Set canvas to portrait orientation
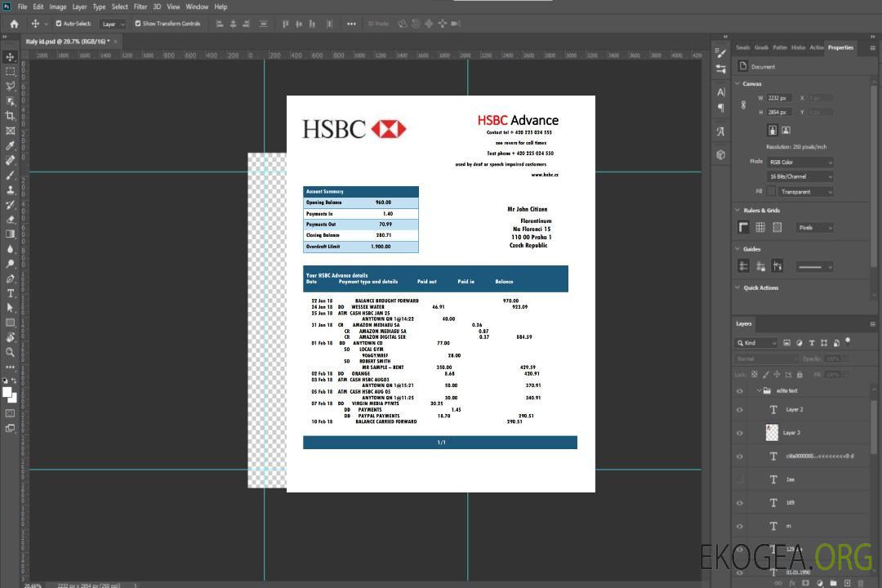The image size is (882, 588). point(773,130)
